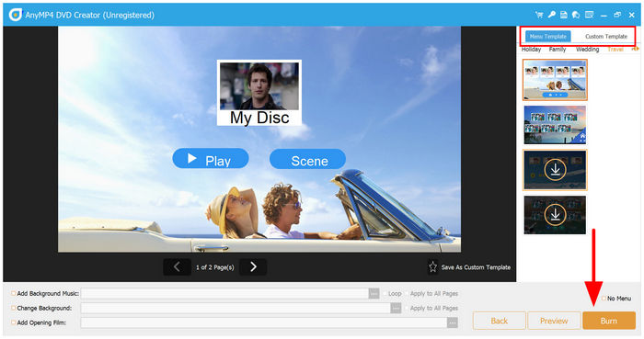644x339 pixels.
Task: Click the My Disc title text
Action: click(x=259, y=118)
